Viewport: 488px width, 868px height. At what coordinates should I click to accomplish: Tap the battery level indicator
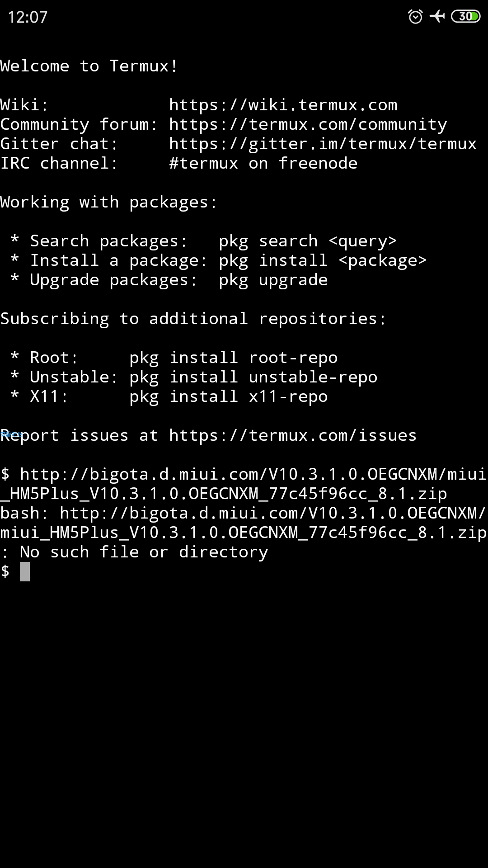pos(465,17)
